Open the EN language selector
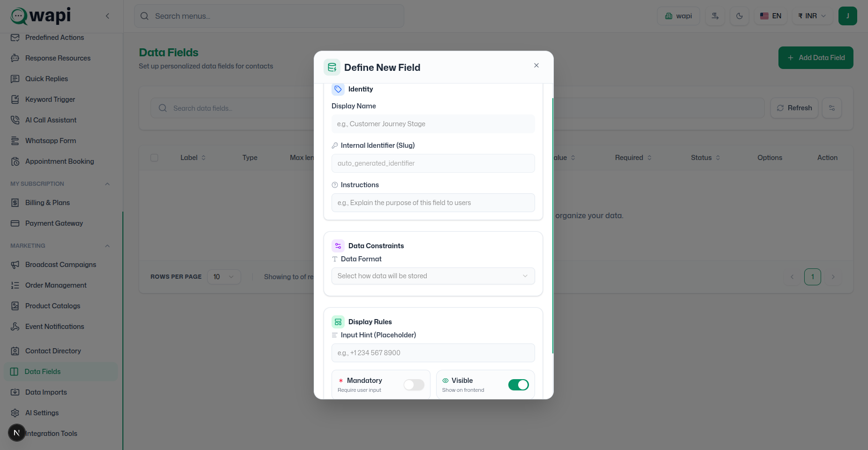The image size is (868, 450). click(770, 16)
